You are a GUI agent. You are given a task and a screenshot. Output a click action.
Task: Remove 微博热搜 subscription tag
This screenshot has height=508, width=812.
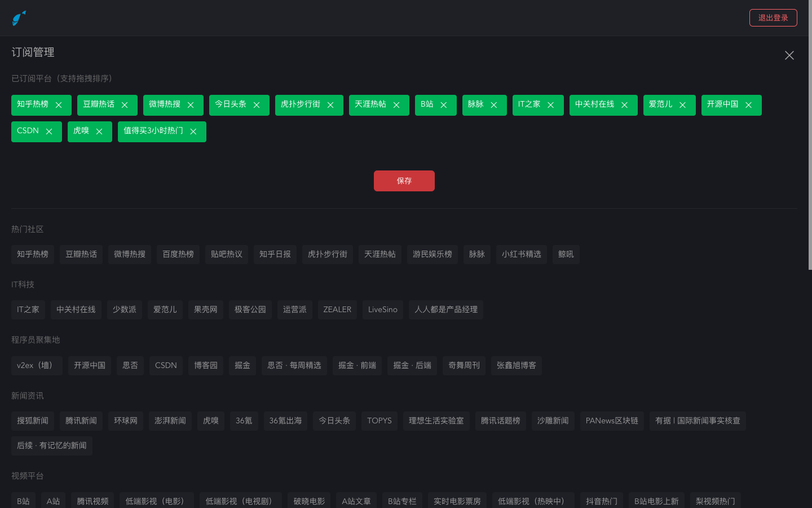[x=191, y=105]
